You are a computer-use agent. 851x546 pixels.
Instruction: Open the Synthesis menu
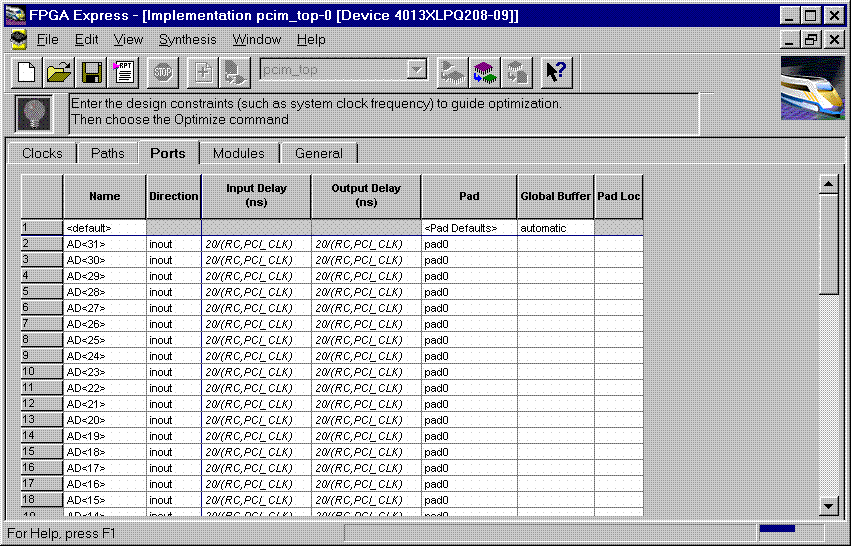pyautogui.click(x=187, y=40)
